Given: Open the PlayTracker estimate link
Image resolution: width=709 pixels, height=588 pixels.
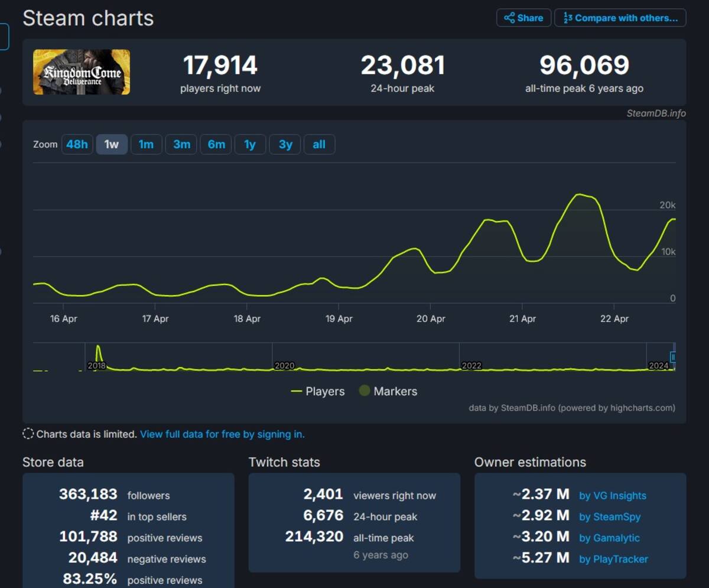Looking at the screenshot, I should coord(613,559).
